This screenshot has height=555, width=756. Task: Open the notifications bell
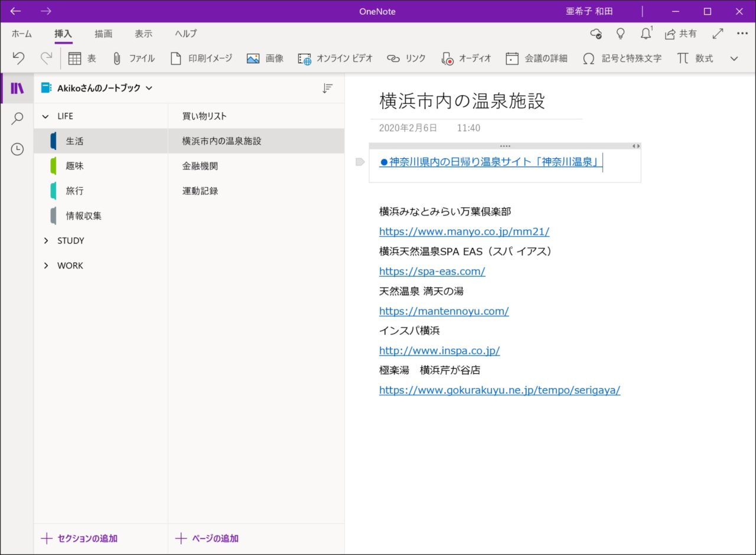click(646, 34)
